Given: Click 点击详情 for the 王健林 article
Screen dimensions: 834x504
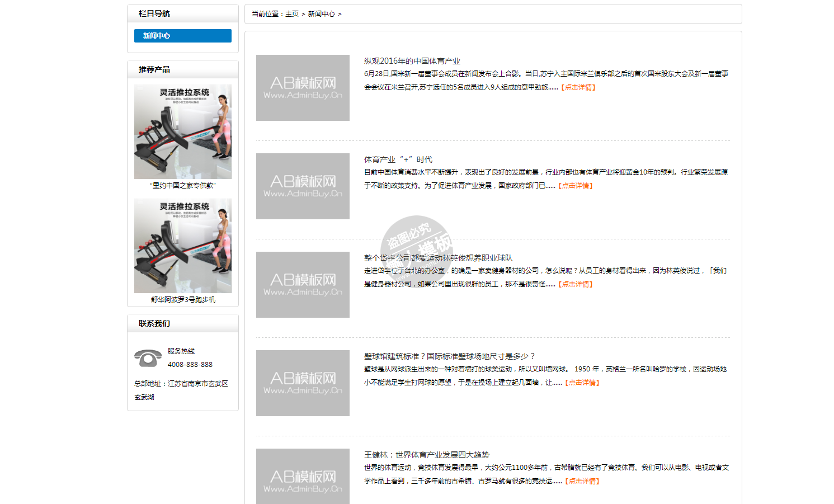Looking at the screenshot, I should 583,481.
